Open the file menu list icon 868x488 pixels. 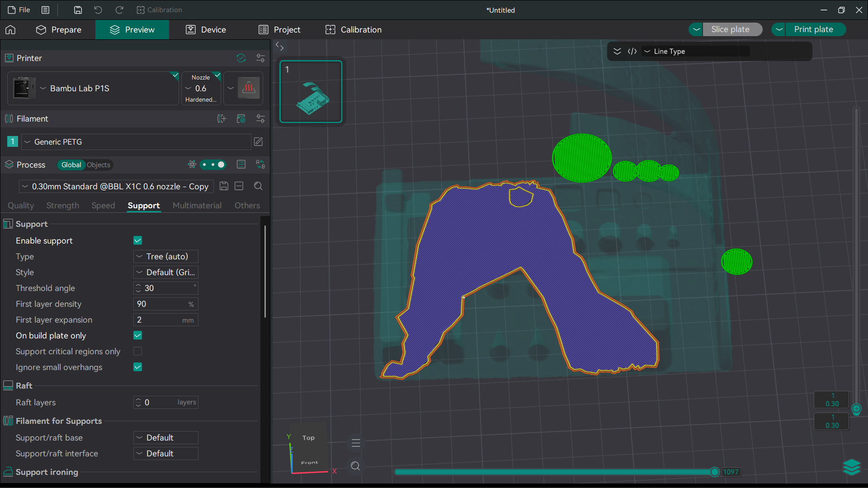(45, 10)
